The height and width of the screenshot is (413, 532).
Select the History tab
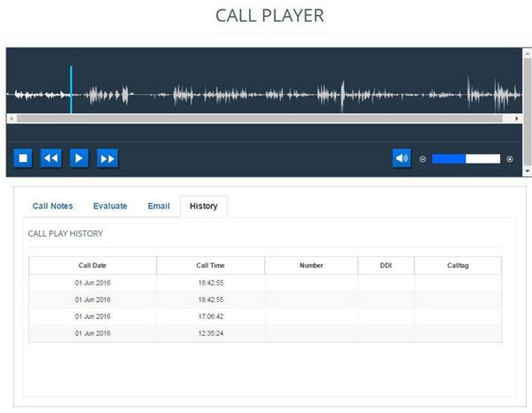tap(203, 206)
